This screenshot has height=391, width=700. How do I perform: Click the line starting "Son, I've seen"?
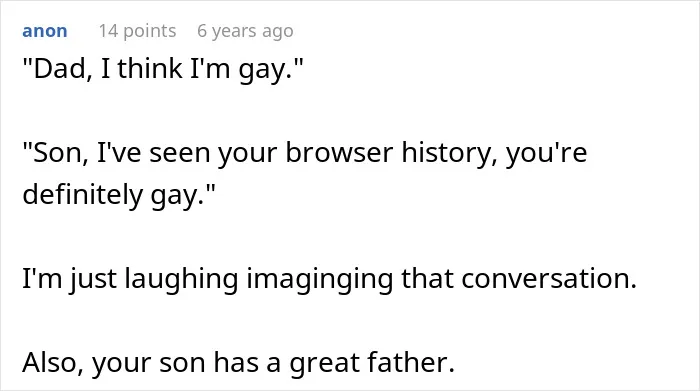pos(305,153)
